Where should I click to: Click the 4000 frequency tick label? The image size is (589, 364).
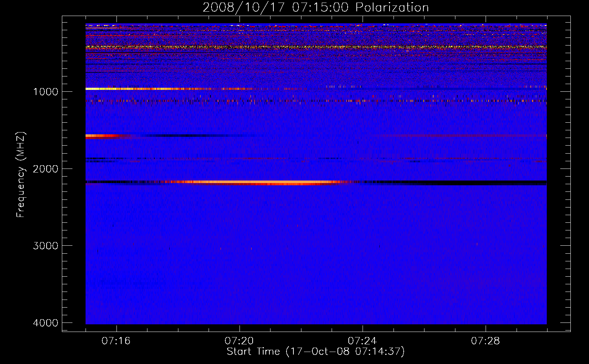point(46,323)
